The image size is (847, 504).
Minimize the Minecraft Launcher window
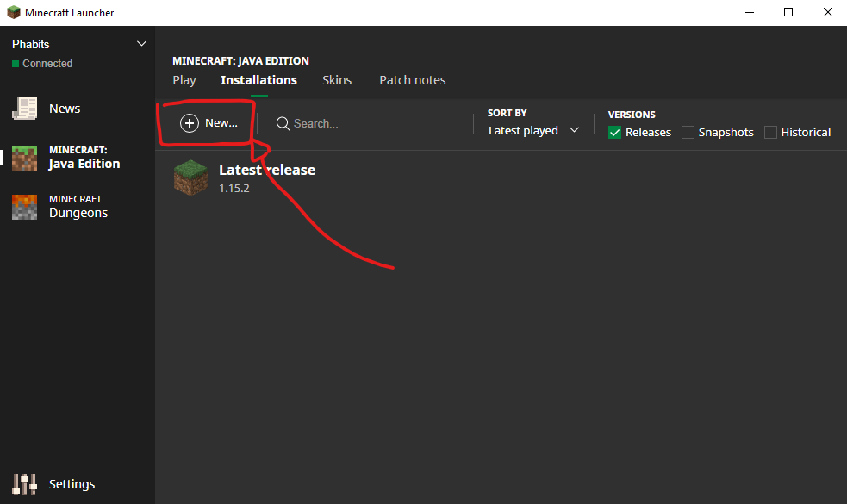[750, 12]
